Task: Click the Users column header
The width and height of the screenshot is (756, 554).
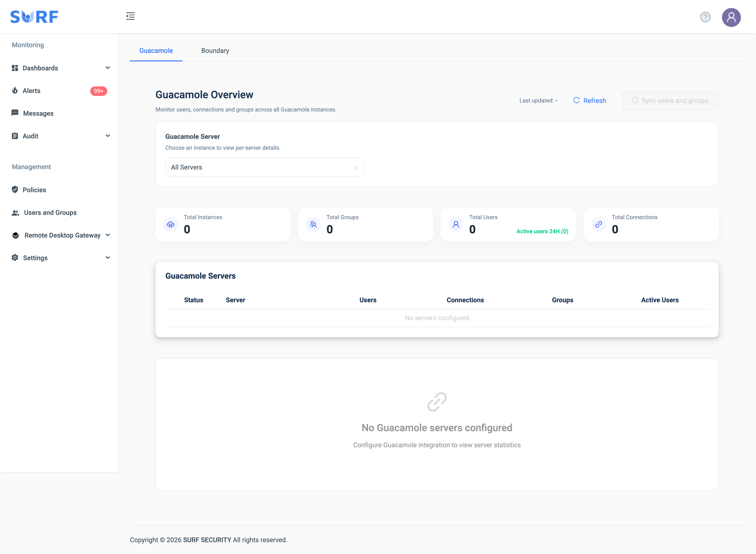Action: [368, 300]
